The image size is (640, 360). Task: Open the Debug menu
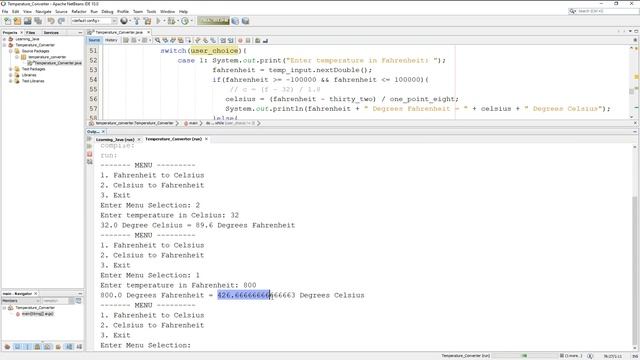[107, 11]
